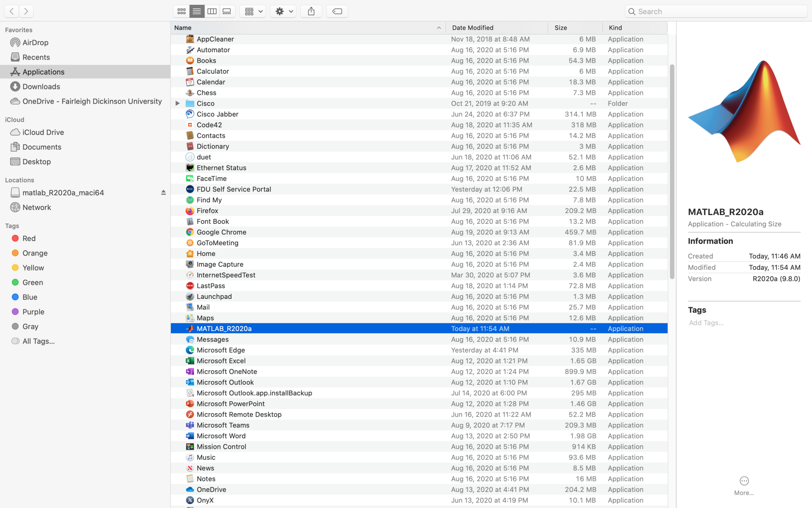Select the GoToMeeting app icon
This screenshot has width=812, height=508.
[x=190, y=242]
